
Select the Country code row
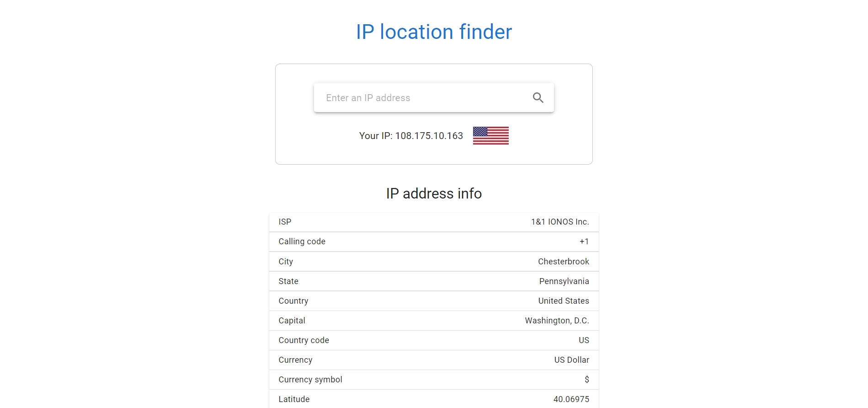434,340
